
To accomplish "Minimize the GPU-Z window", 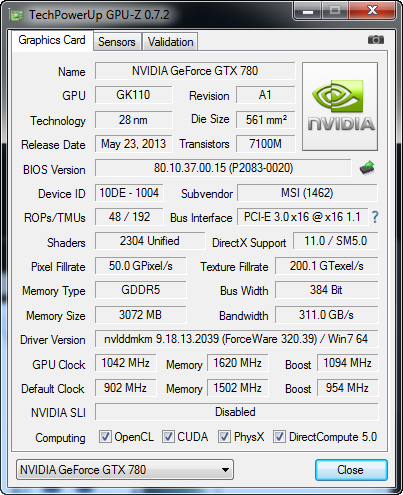I will point(308,11).
